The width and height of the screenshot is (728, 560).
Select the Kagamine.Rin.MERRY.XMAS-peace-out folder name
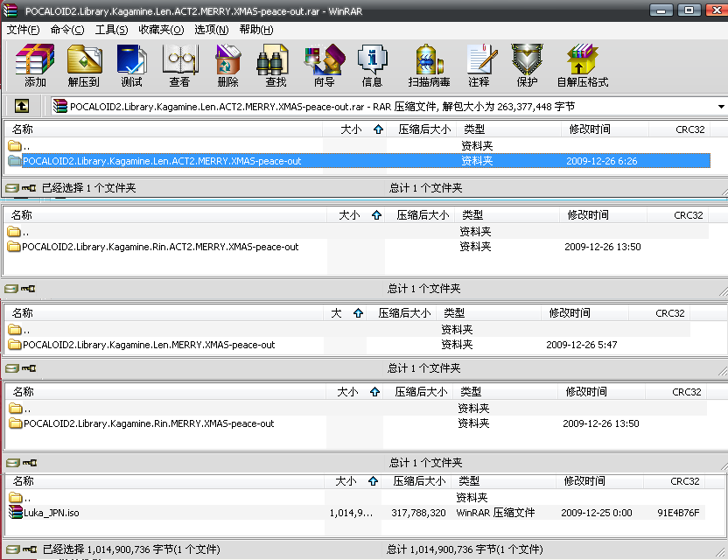click(149, 423)
